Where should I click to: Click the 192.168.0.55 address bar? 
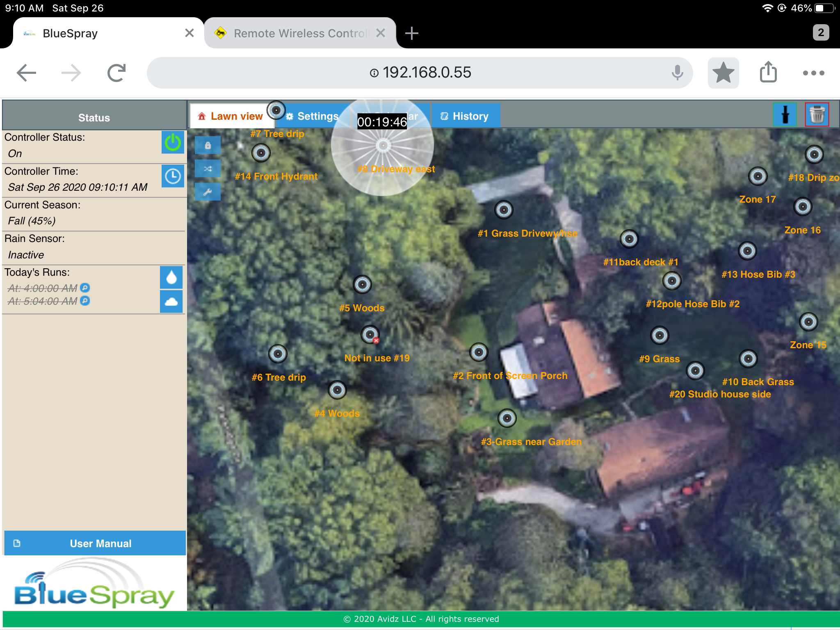[420, 73]
